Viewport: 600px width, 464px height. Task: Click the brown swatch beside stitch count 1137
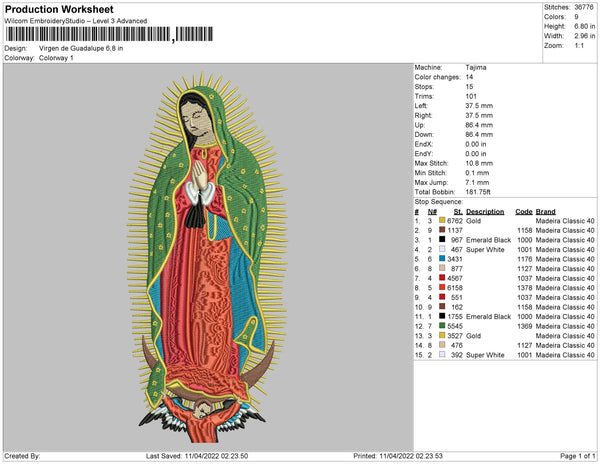pyautogui.click(x=442, y=230)
